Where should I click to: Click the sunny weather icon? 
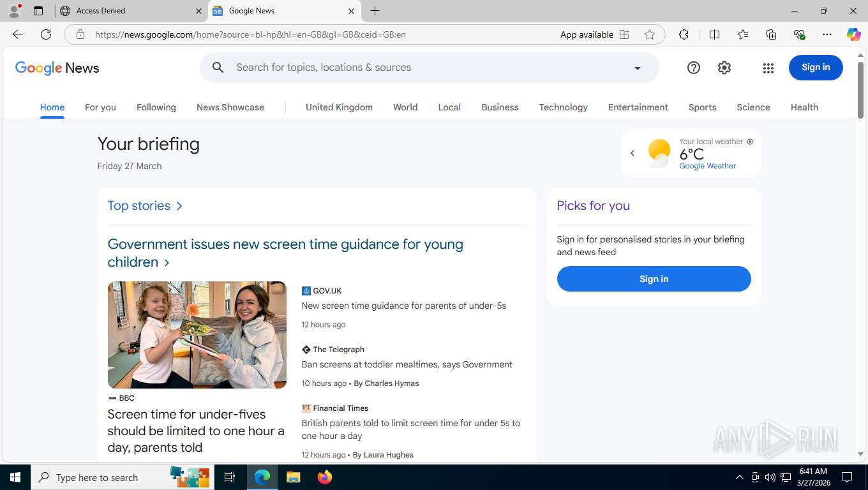[x=659, y=153]
